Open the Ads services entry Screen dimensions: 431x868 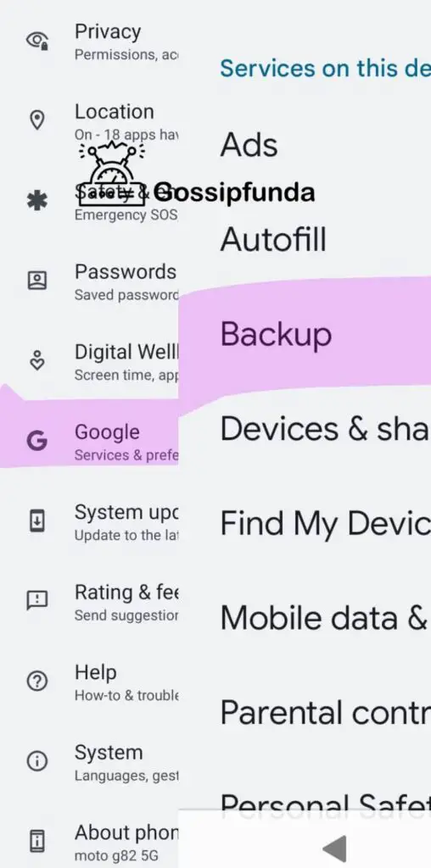point(249,145)
